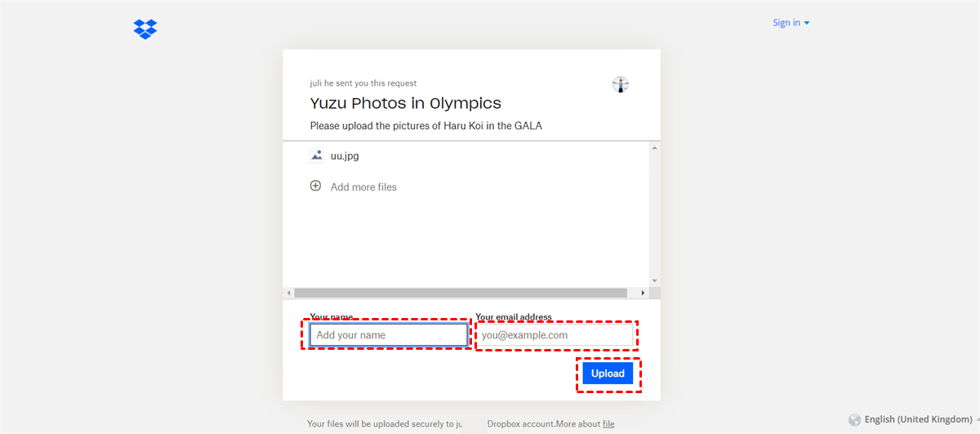Click the Yuzu Photos in Olympics heading
The image size is (980, 434).
(405, 103)
